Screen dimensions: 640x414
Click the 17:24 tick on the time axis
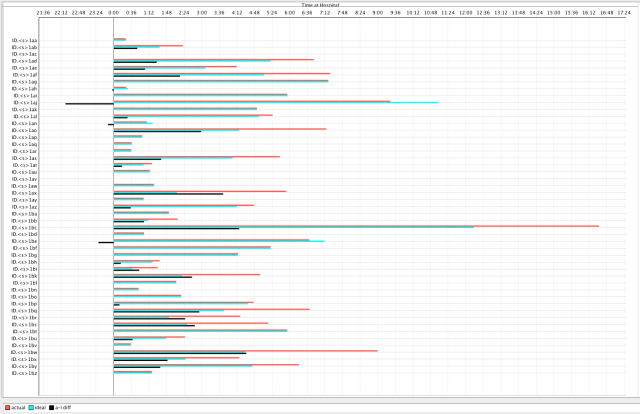[x=624, y=14]
